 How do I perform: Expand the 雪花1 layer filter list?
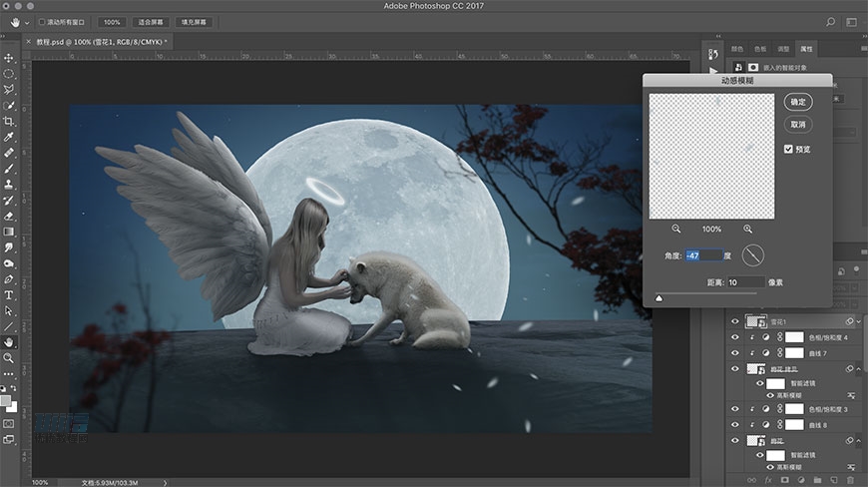click(859, 321)
